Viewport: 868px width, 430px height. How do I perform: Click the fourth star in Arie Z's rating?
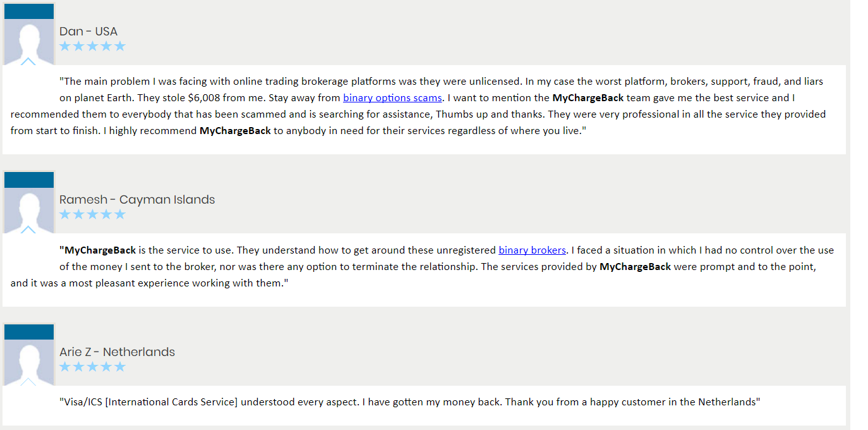[x=106, y=367]
